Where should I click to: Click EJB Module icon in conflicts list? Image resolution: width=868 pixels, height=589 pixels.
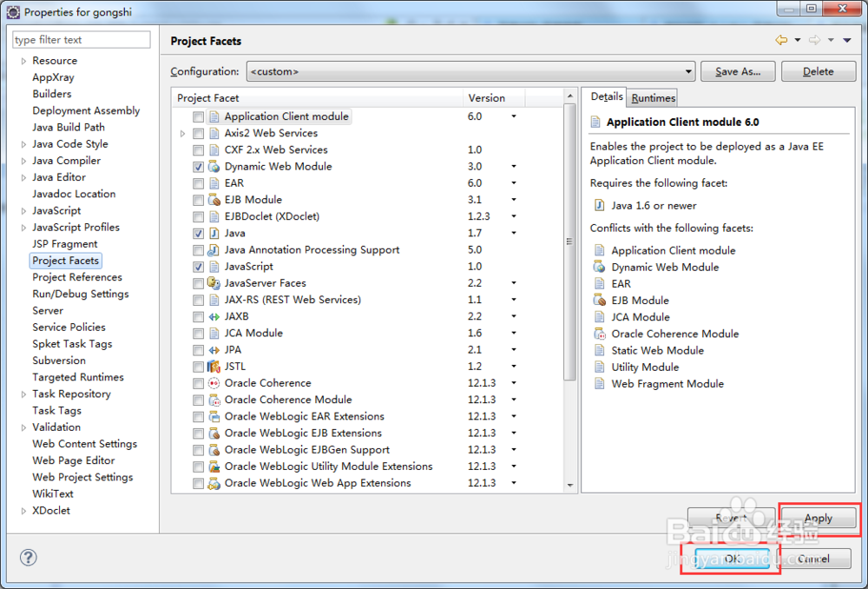(x=599, y=301)
